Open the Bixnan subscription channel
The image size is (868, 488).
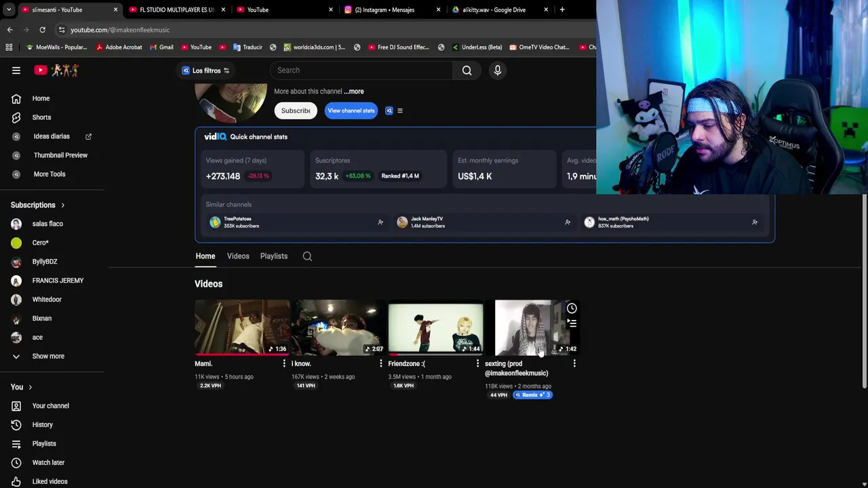coord(42,319)
